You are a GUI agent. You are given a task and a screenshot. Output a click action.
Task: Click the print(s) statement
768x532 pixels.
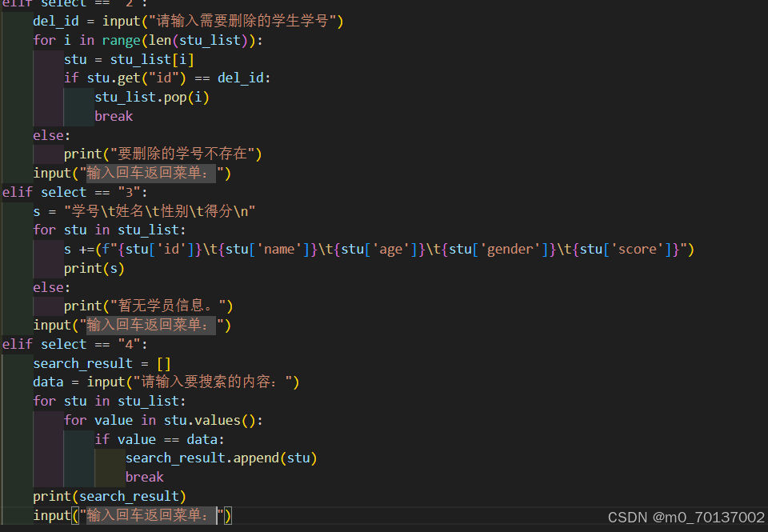click(x=94, y=268)
